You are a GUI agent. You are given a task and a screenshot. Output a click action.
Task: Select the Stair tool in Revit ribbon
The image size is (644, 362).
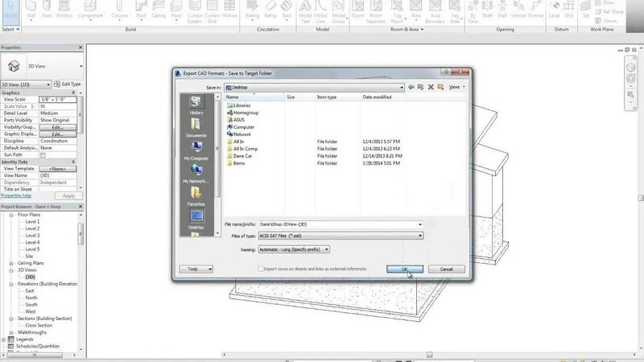[287, 10]
